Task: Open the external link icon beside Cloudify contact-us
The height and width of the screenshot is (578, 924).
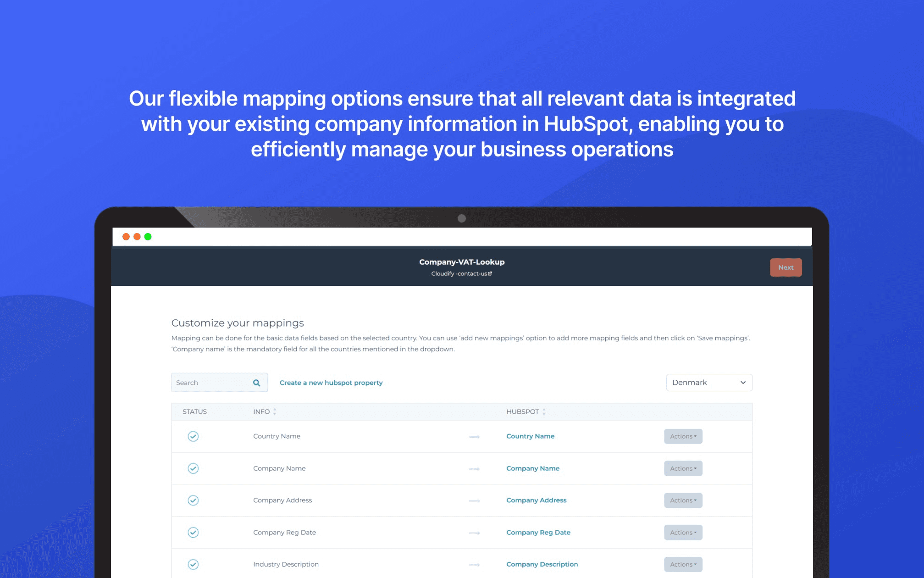Action: (490, 273)
